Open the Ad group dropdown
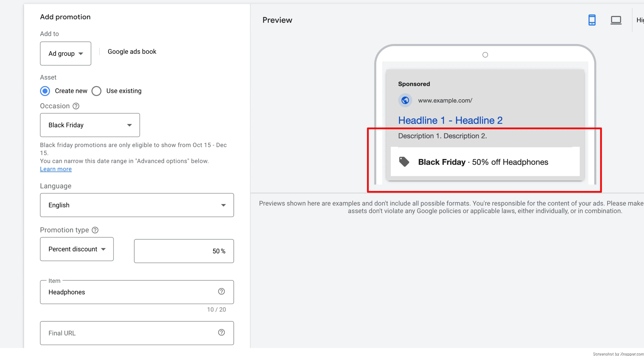 point(66,53)
